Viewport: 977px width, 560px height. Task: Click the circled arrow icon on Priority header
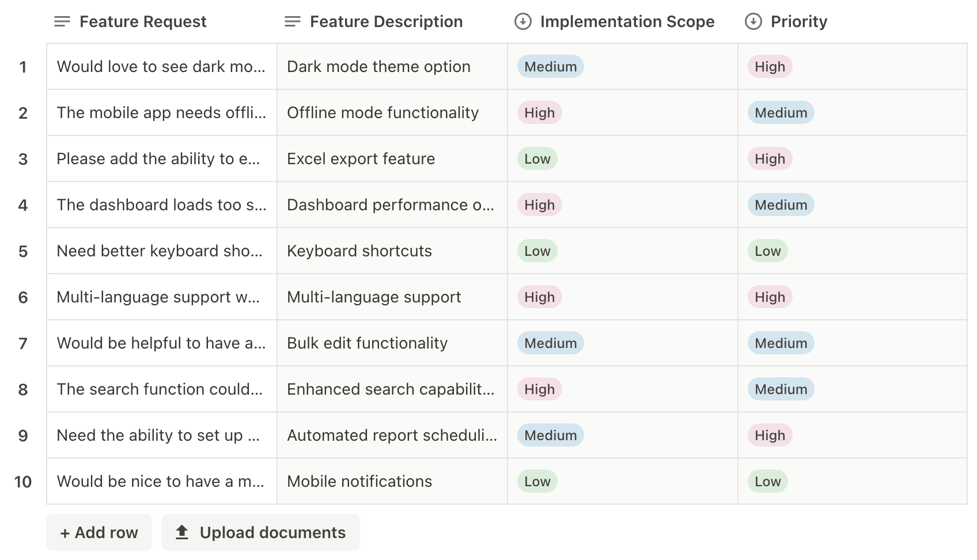(x=753, y=21)
